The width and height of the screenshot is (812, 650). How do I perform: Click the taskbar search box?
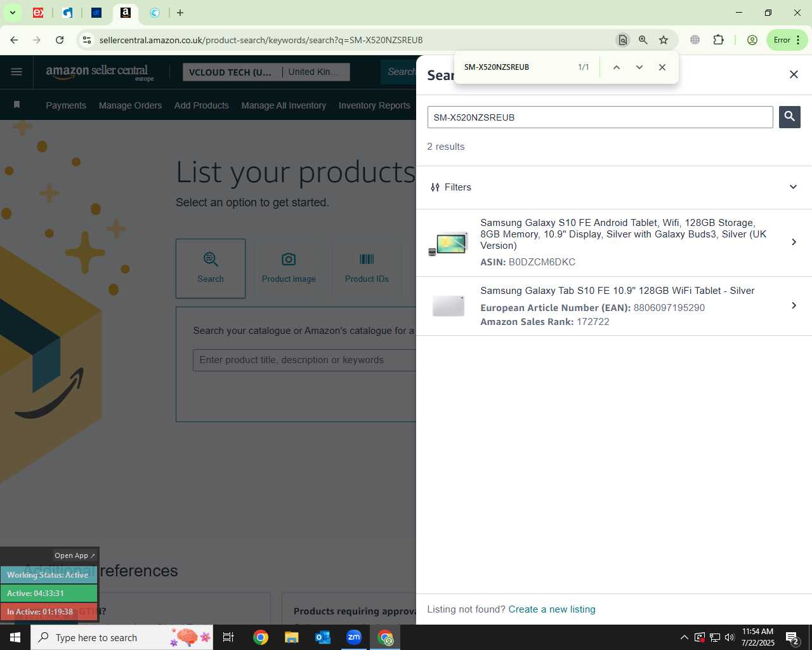pos(122,637)
